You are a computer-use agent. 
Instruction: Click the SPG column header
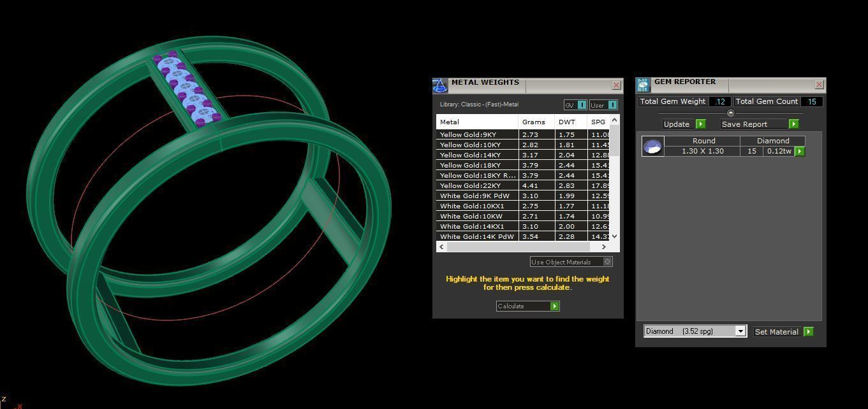(x=598, y=122)
